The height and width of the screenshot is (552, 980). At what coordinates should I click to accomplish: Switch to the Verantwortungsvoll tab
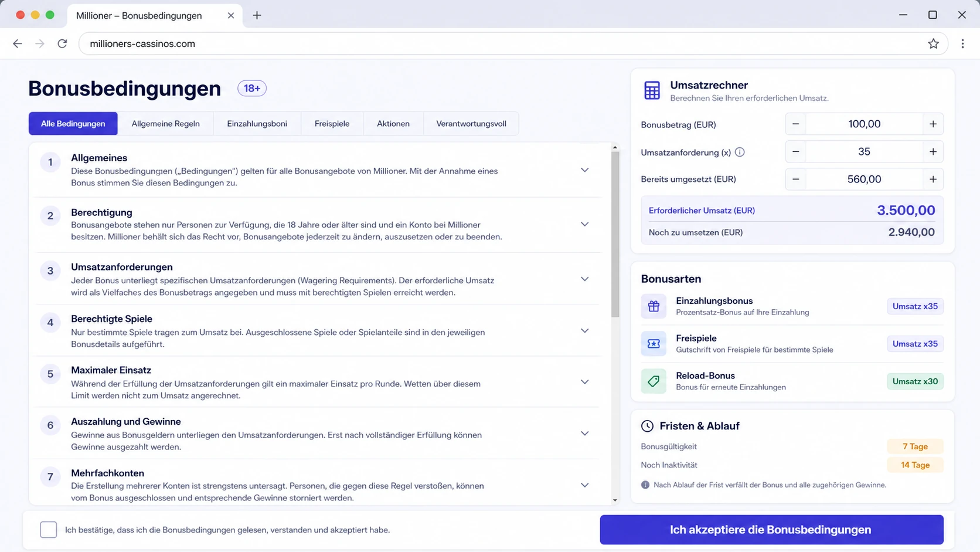(471, 124)
